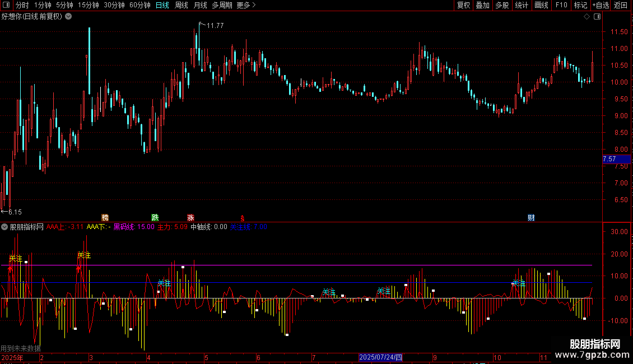Viewport: 633px width, 364px height.
Task: Switch to 15分钟 period
Action: 89,5
